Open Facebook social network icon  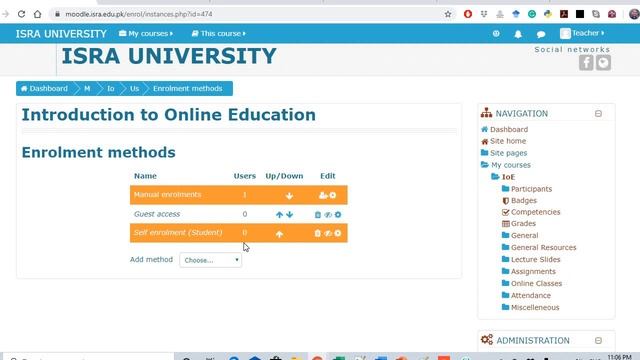(x=586, y=63)
